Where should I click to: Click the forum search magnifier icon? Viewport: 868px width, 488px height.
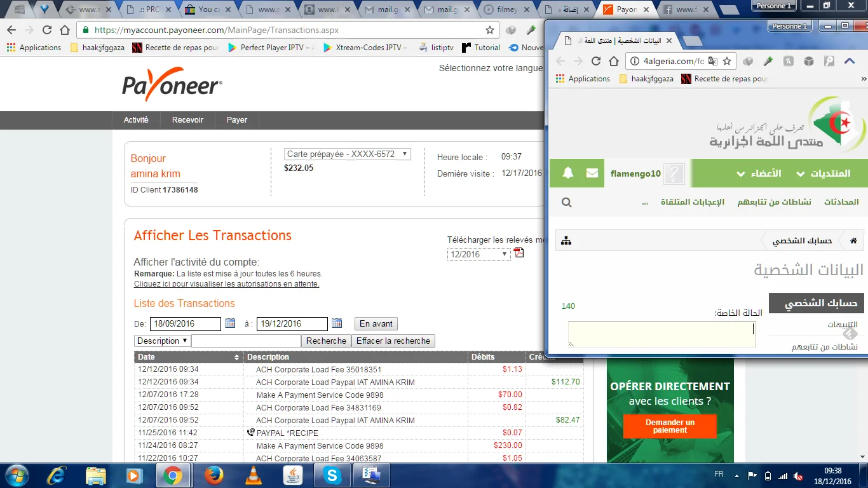tap(567, 203)
